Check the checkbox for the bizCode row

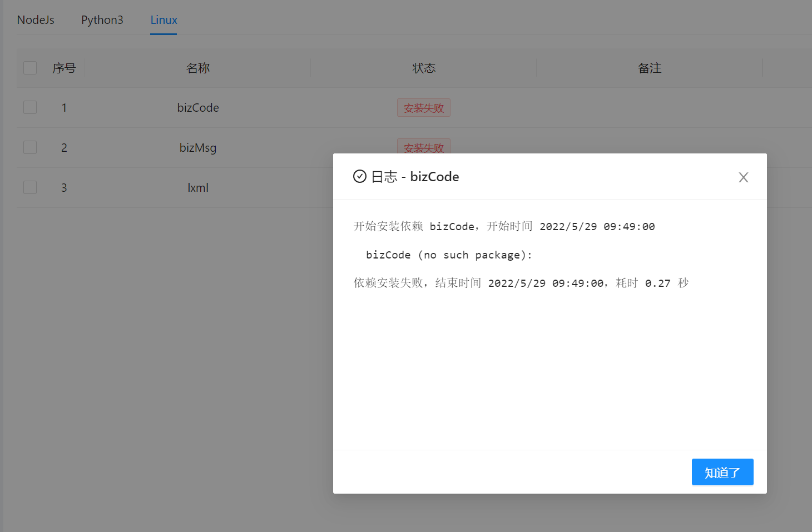29,107
